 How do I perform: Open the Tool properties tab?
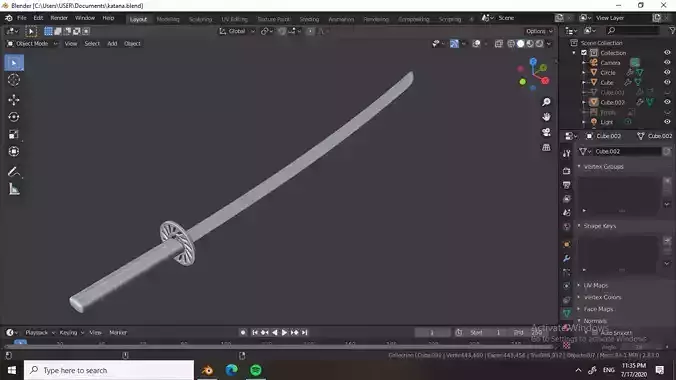[566, 154]
